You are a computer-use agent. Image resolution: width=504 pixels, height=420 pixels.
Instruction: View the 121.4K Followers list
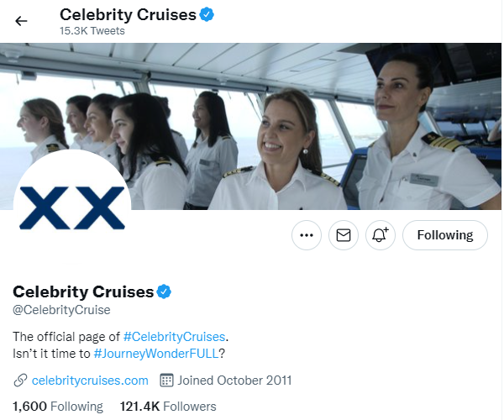[x=168, y=407]
